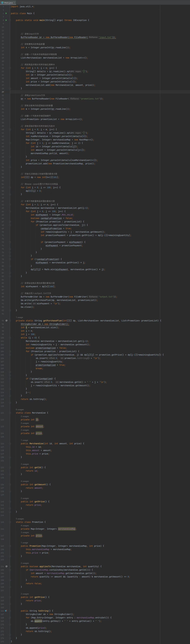Image resolution: width=190 pixels, height=644 pixels.
Task: Open "5 usages" hint above Promotion class
Action: click(x=20, y=519)
